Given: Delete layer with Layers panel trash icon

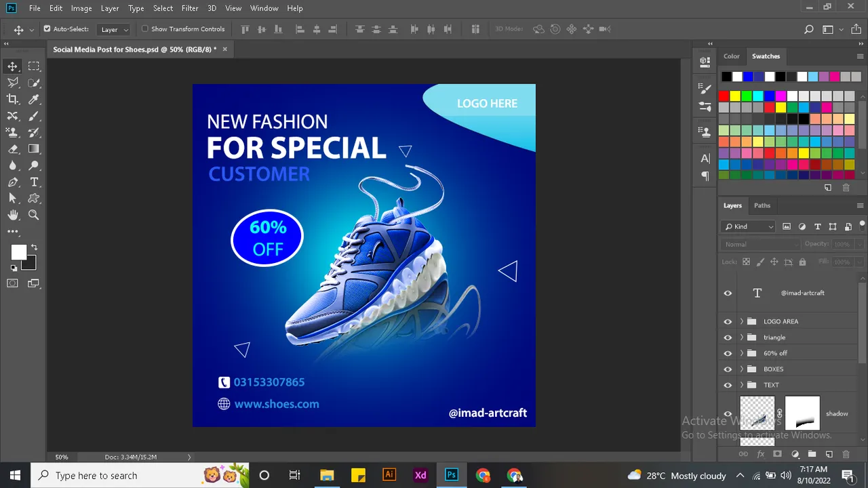Looking at the screenshot, I should click(x=846, y=454).
